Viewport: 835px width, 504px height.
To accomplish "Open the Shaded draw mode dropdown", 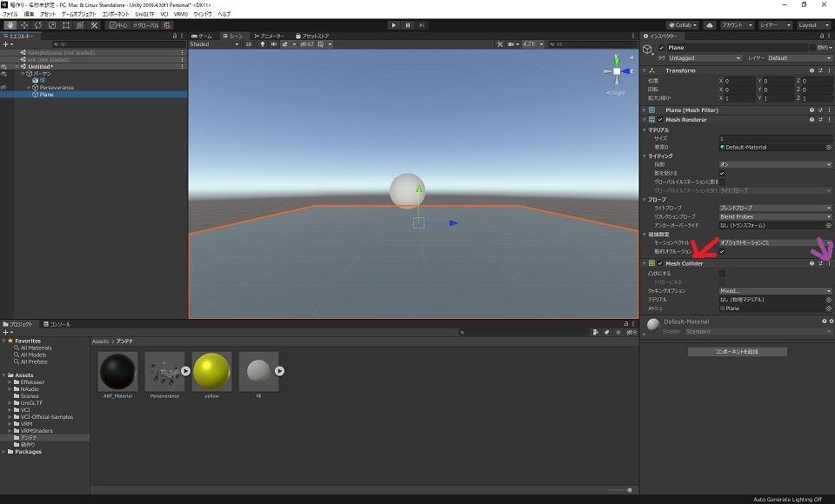I will (214, 44).
